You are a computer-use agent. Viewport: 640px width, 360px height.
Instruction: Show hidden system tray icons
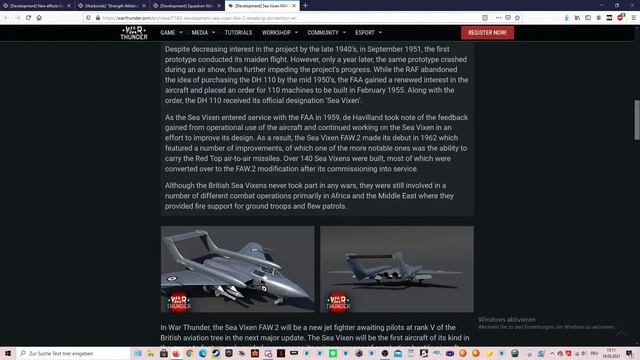coord(552,353)
